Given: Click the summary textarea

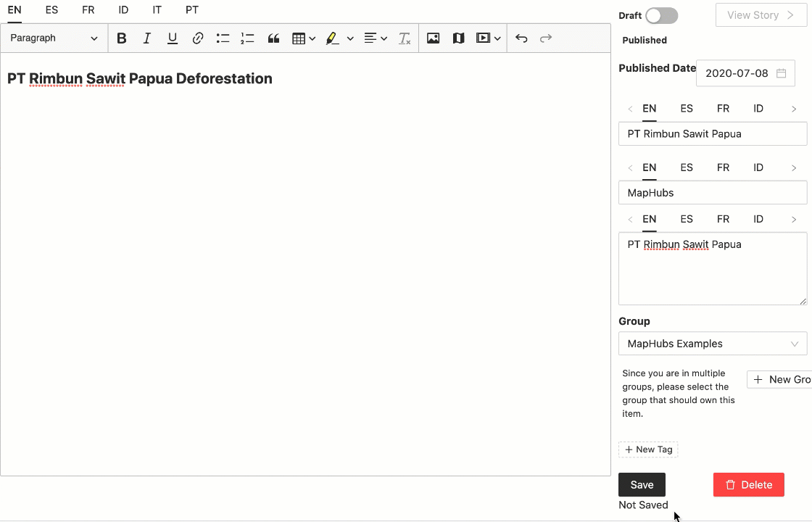Looking at the screenshot, I should click(713, 269).
